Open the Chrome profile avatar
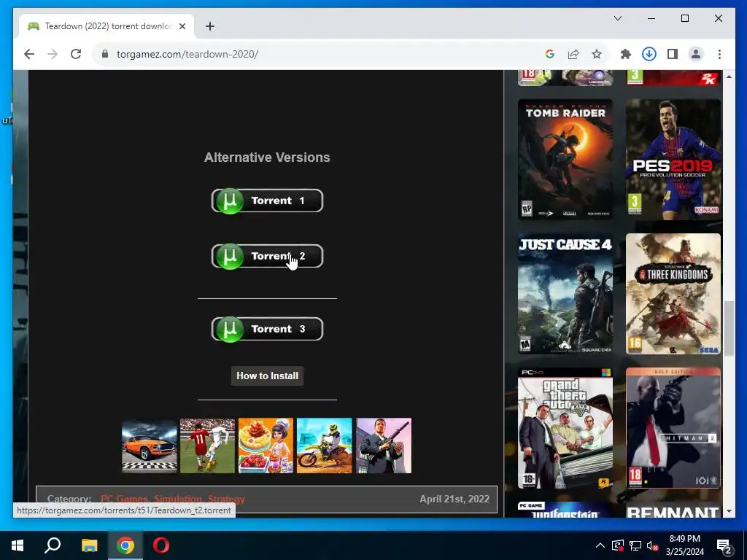This screenshot has height=560, width=747. [x=695, y=54]
